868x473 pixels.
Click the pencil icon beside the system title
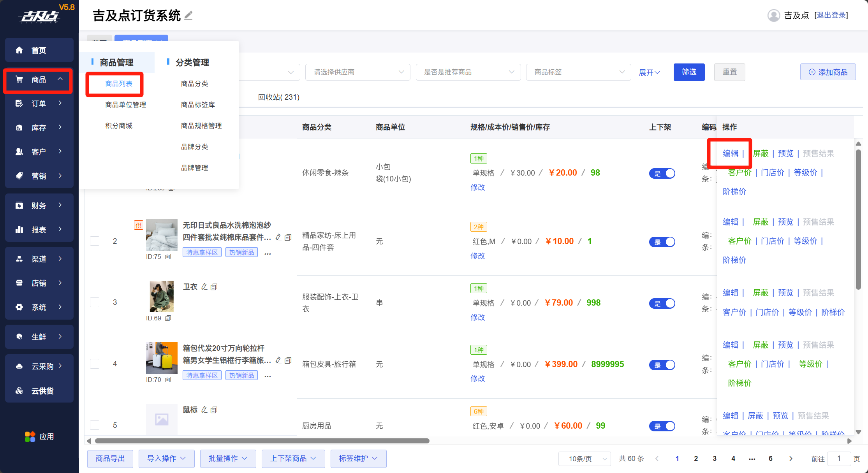point(189,16)
